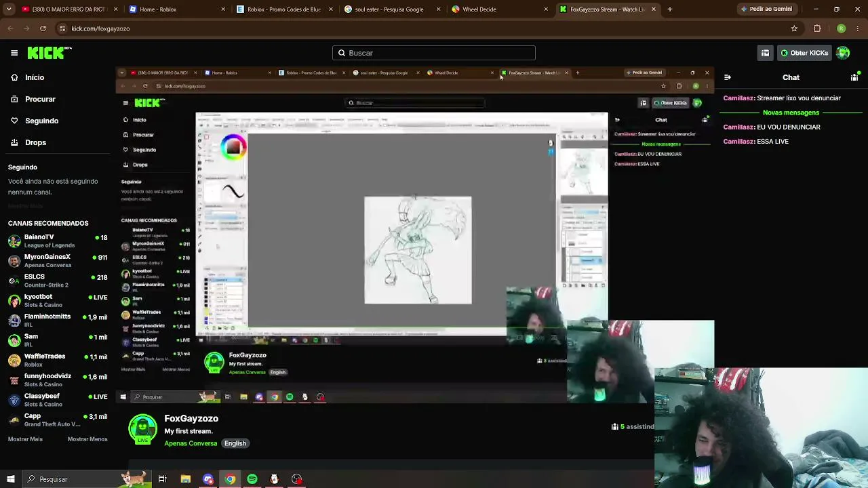Close the YouTube O MAIOR ERRO tab

point(115,9)
